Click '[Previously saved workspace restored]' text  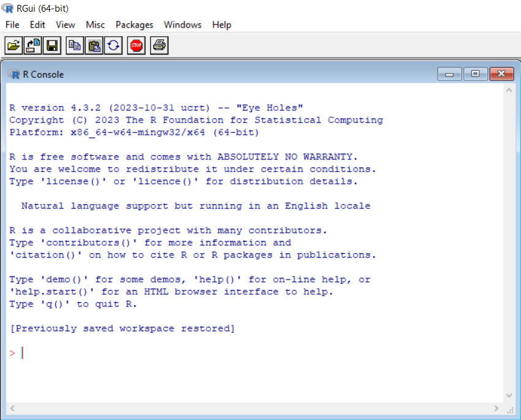tap(122, 329)
